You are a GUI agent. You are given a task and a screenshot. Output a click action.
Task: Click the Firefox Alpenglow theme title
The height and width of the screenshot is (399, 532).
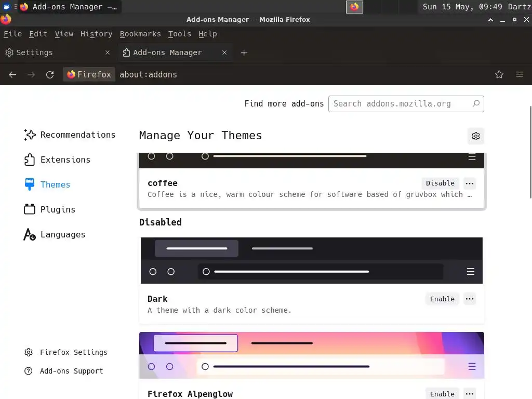point(190,394)
